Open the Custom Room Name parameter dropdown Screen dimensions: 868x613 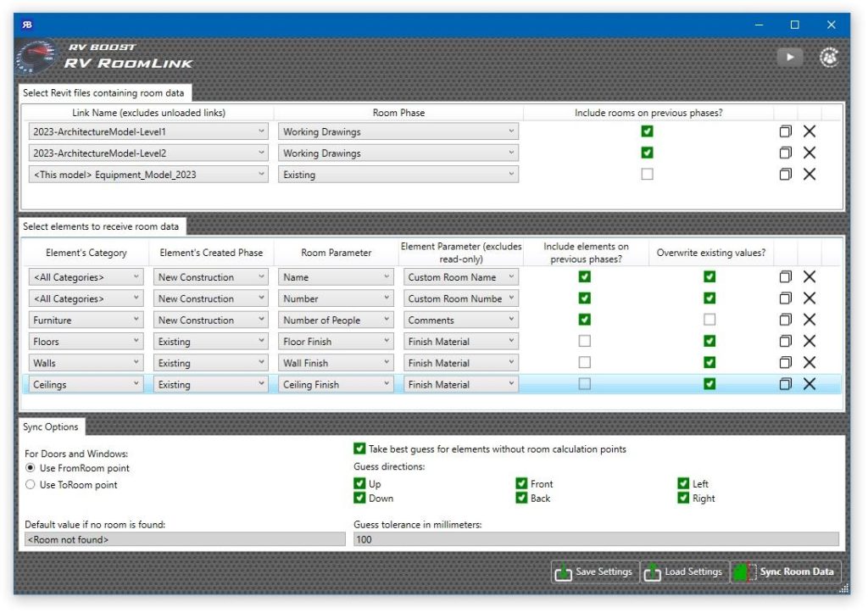[x=460, y=277]
